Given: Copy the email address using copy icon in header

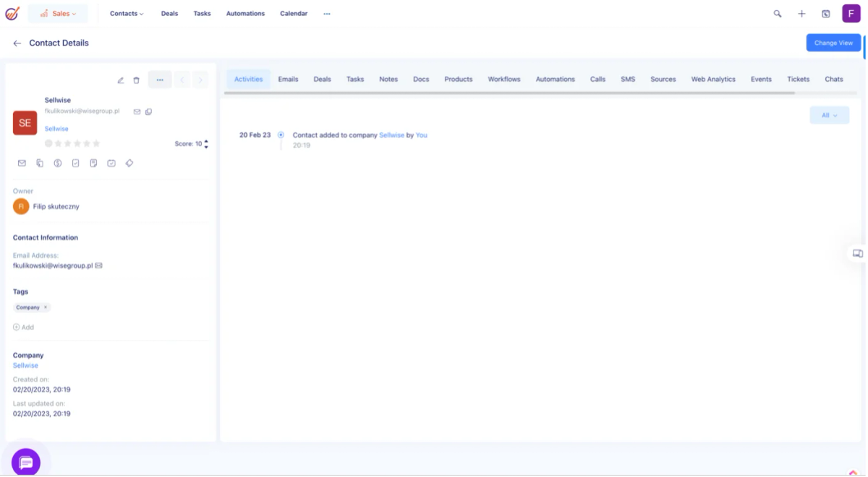Looking at the screenshot, I should coord(148,111).
